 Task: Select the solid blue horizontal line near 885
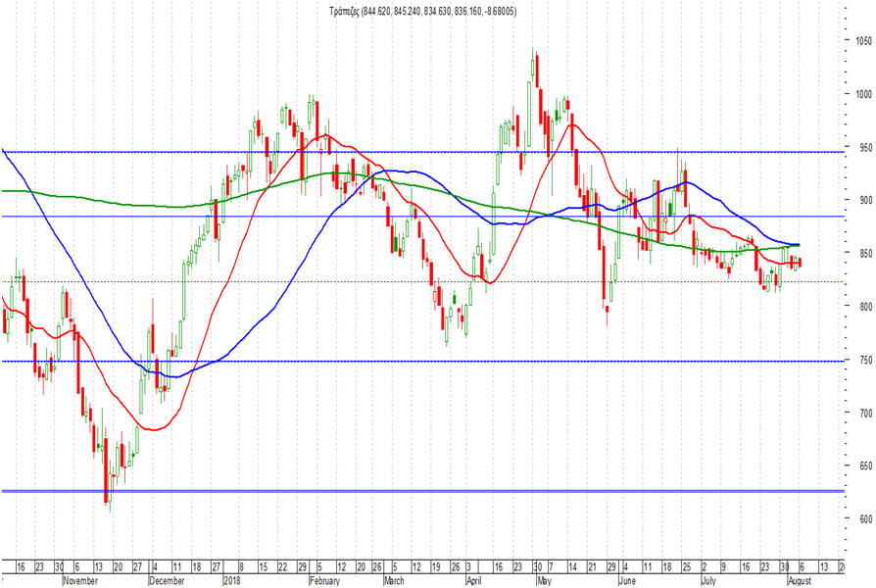point(423,217)
